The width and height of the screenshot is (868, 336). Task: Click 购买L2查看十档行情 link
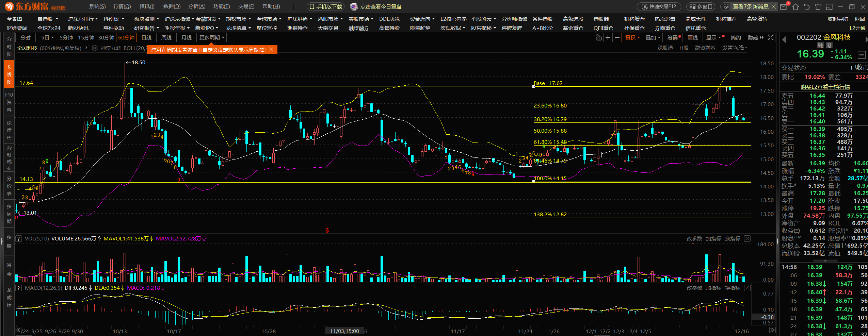point(824,87)
